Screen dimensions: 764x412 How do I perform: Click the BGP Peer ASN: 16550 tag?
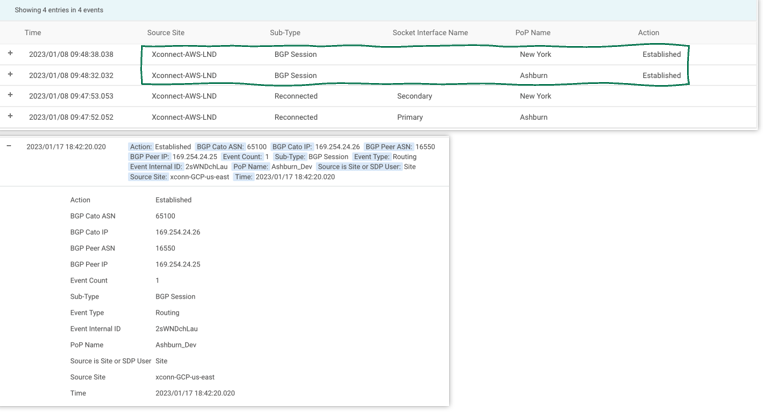tap(400, 147)
